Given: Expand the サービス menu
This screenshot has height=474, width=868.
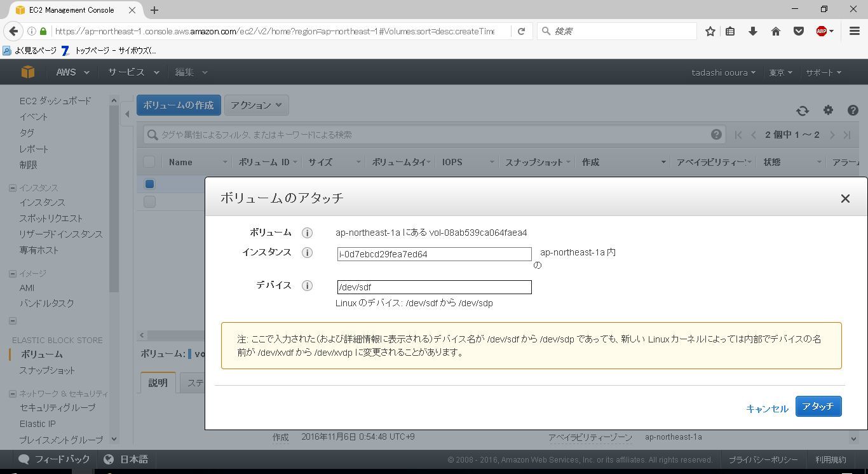Looking at the screenshot, I should [x=133, y=72].
